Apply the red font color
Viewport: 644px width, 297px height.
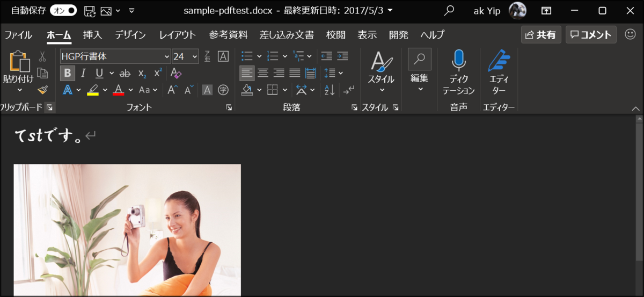click(119, 90)
